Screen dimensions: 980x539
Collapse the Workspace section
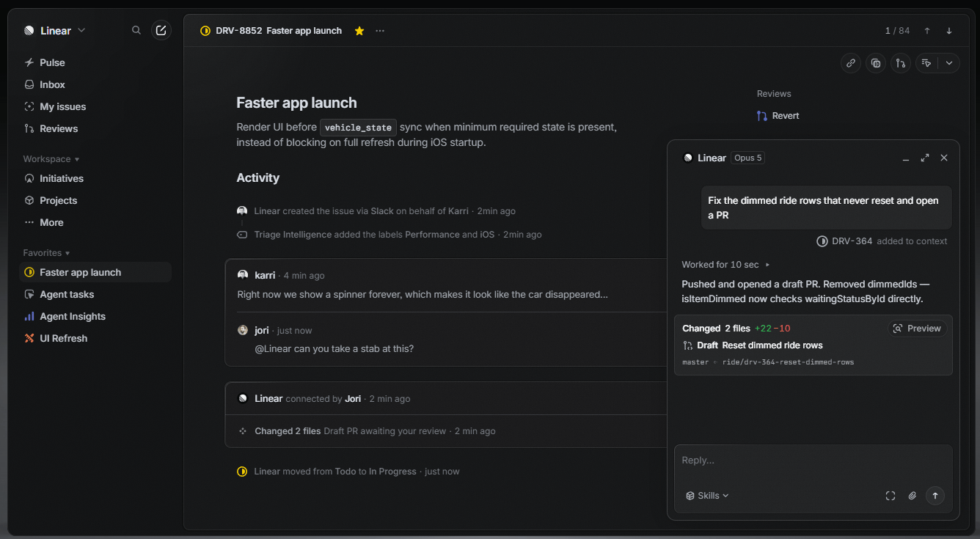[x=51, y=159]
